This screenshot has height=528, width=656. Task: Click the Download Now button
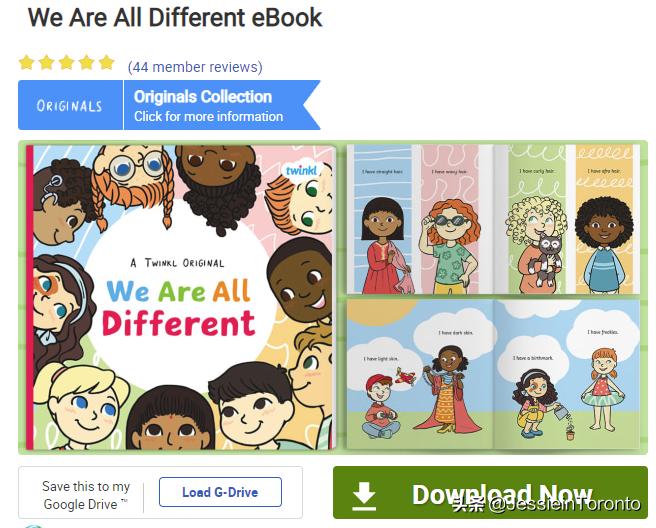[490, 492]
